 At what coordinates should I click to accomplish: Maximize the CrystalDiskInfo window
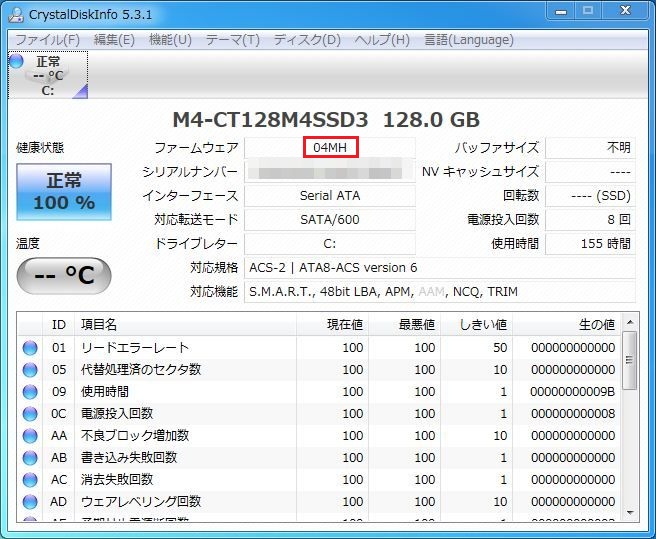point(587,10)
